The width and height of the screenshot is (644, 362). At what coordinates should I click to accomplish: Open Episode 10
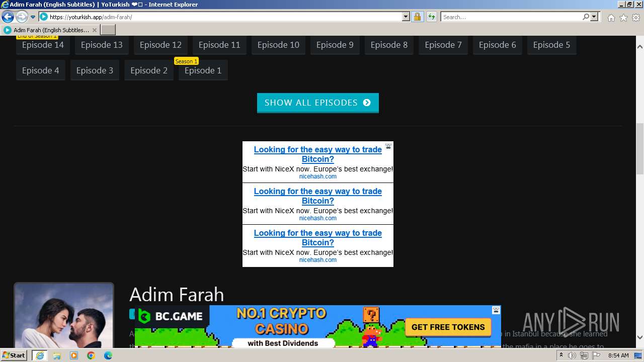[278, 45]
